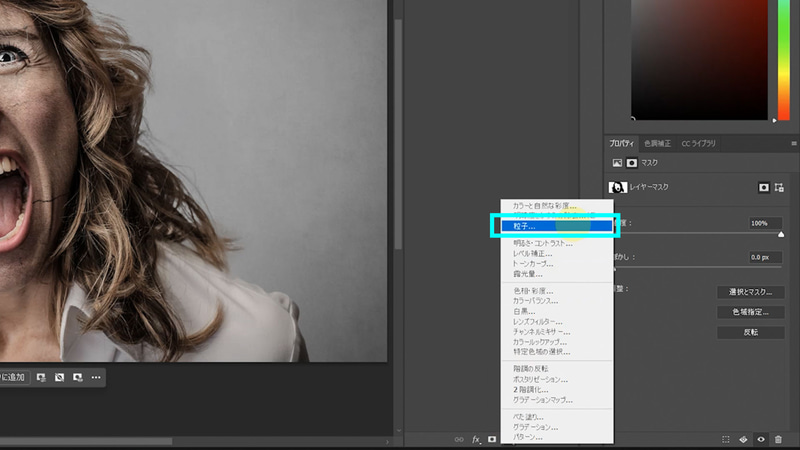Viewport: 800px width, 450px height.
Task: Select the pixel layer properties icon
Action: click(x=617, y=163)
